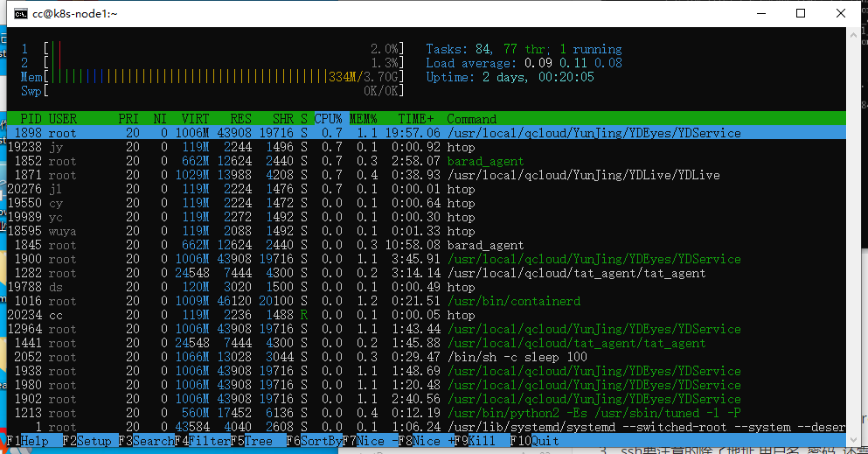Image resolution: width=868 pixels, height=454 pixels.
Task: Toggle F5 Tree view in htop
Action: pyautogui.click(x=252, y=441)
